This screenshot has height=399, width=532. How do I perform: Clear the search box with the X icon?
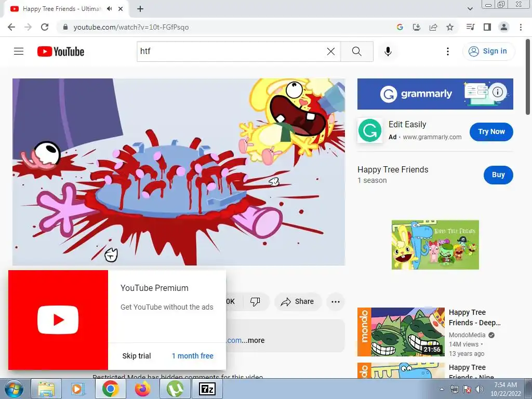click(x=331, y=51)
